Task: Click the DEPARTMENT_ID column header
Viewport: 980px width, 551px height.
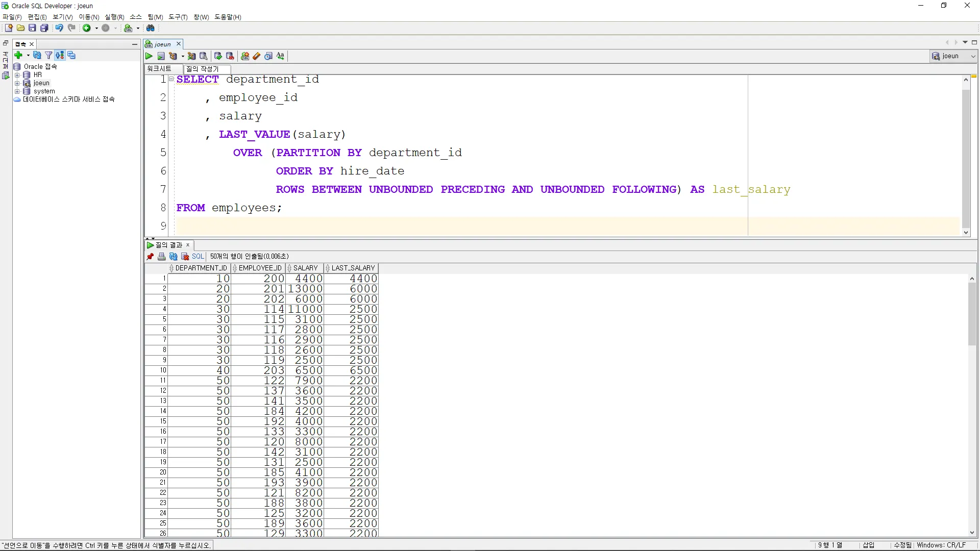Action: click(200, 268)
